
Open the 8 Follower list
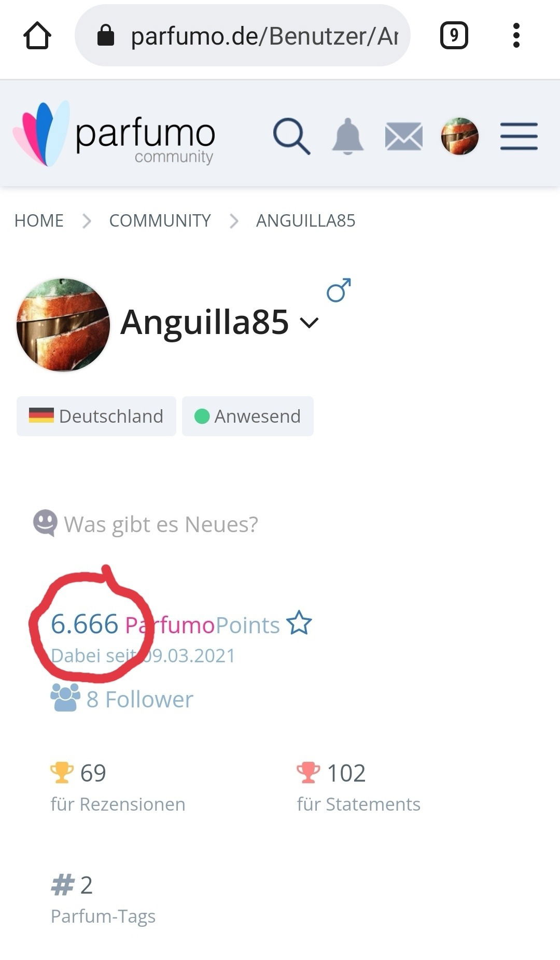pos(122,699)
